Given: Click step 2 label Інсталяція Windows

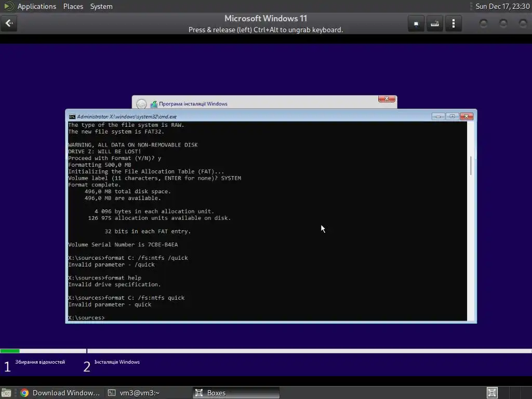Looking at the screenshot, I should 117,362.
